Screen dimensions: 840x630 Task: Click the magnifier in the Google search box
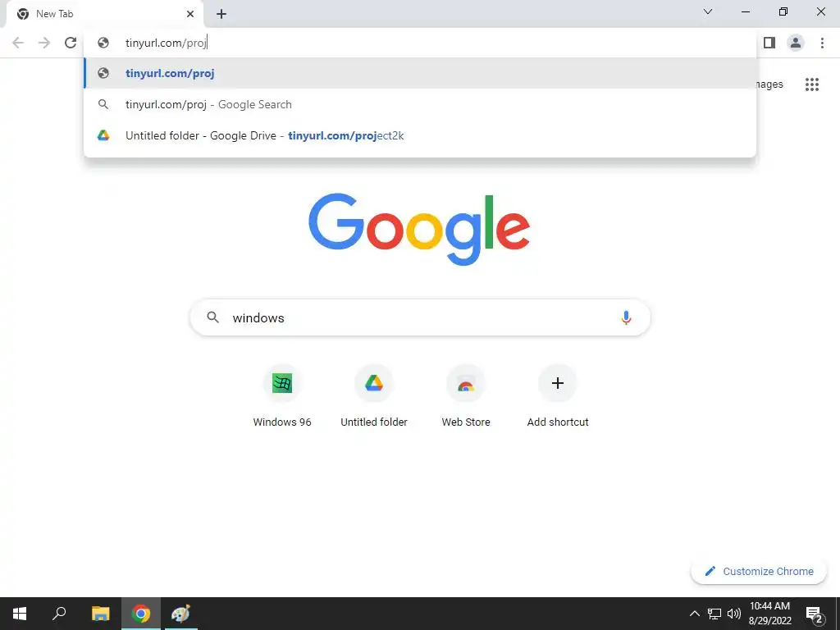tap(212, 317)
